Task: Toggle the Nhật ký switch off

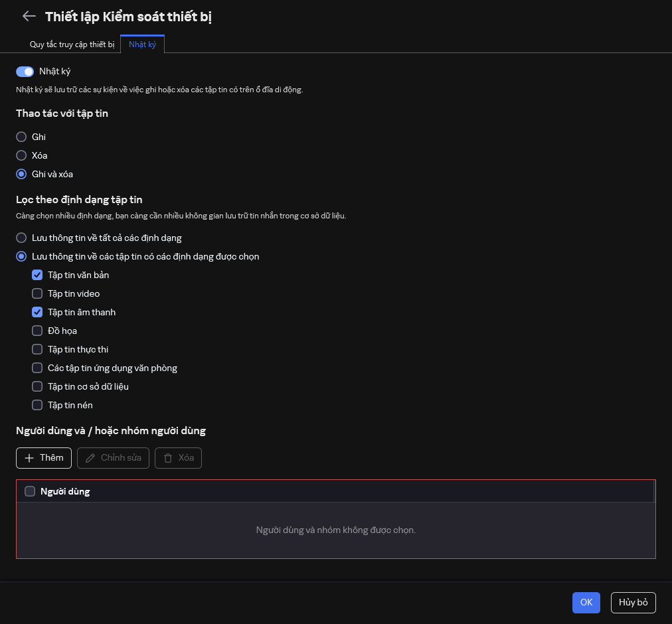Action: (25, 72)
